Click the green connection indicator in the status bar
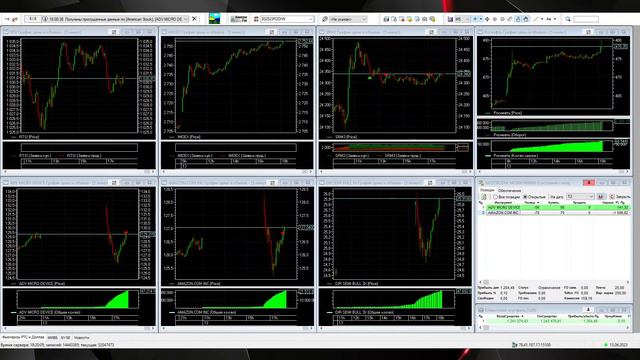The height and width of the screenshot is (360, 640). [x=606, y=345]
